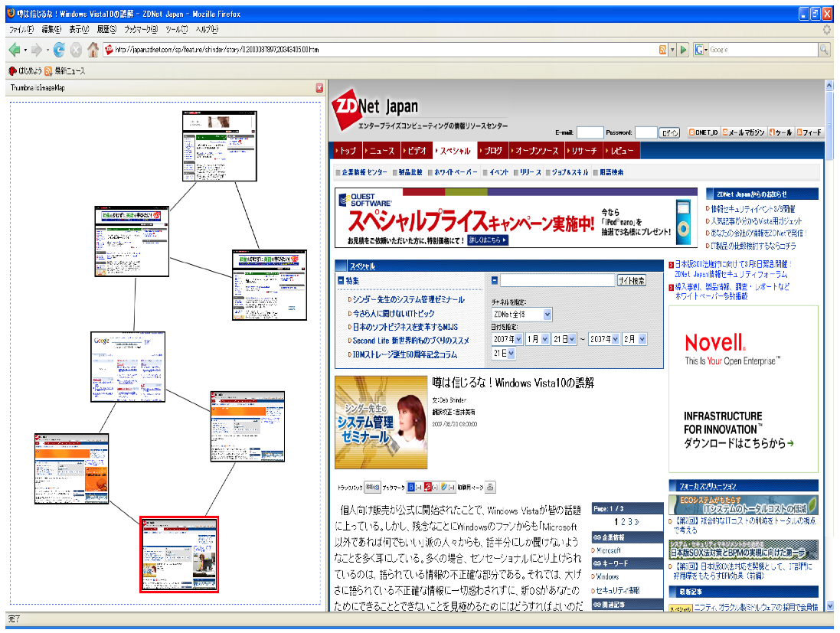
Task: Click the » next page arrow
Action: (x=636, y=522)
